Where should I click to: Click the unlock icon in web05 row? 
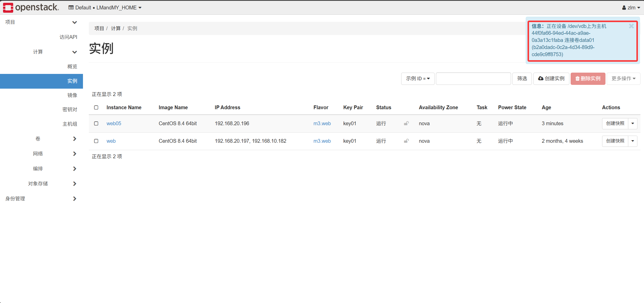coord(406,123)
